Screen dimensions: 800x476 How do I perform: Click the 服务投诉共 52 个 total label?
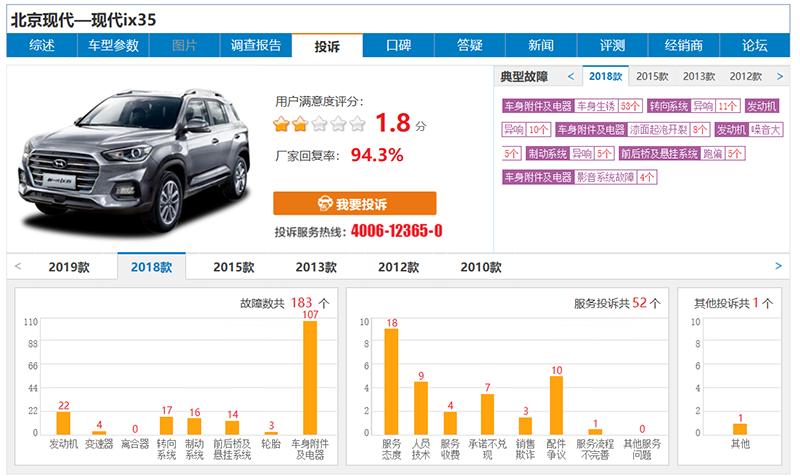tap(617, 303)
